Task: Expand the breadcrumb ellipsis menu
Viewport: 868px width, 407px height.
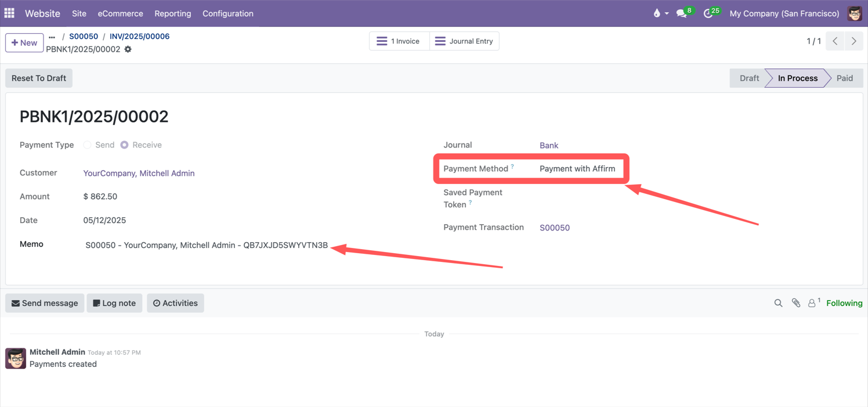Action: point(52,37)
